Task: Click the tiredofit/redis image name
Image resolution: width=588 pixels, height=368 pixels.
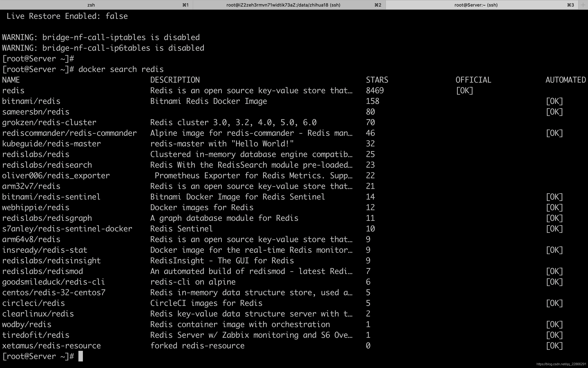Action: pyautogui.click(x=36, y=335)
